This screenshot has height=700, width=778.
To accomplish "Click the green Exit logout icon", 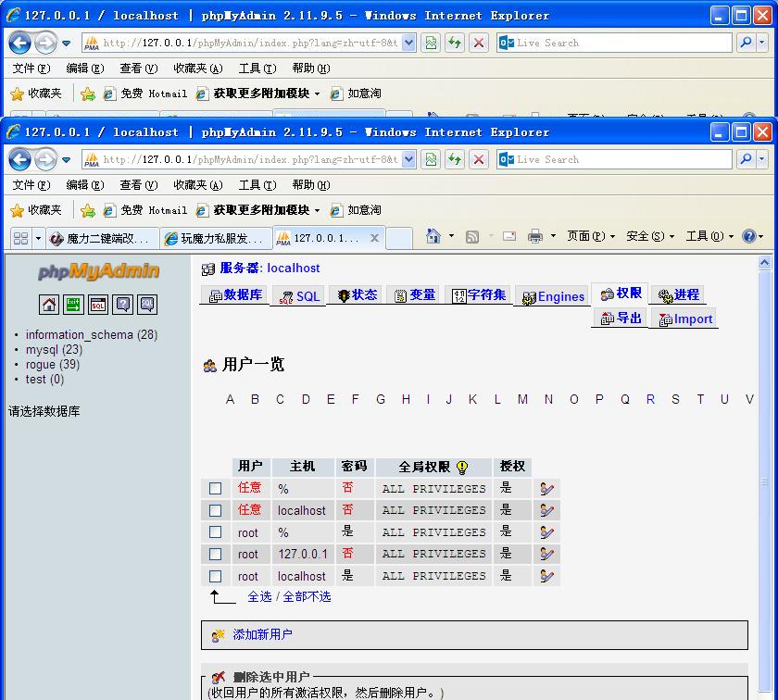I will 73,304.
